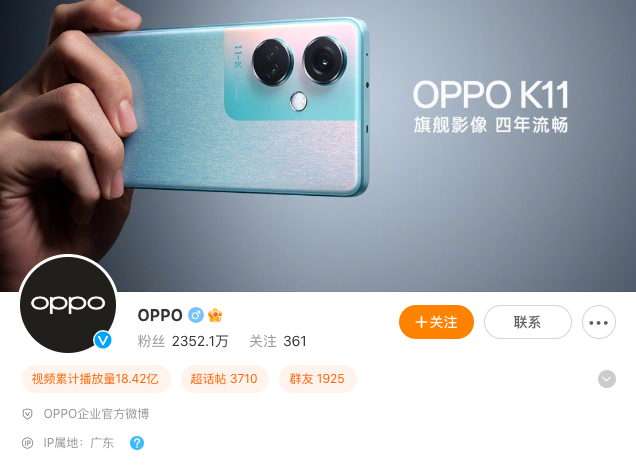Follow OPPO with the orange +关注 button
The width and height of the screenshot is (636, 475).
(436, 322)
